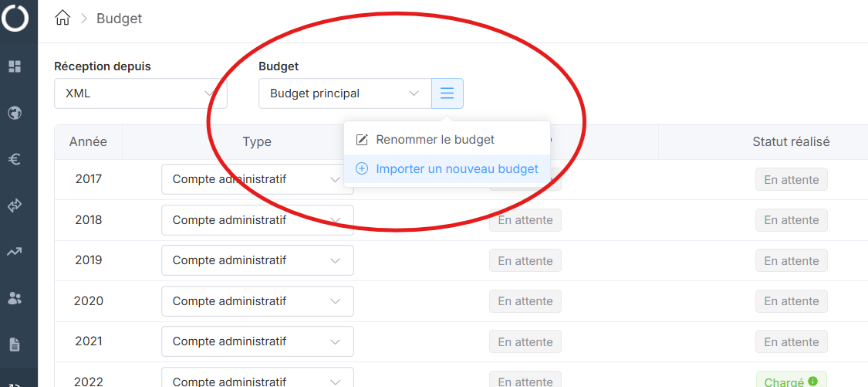This screenshot has width=868, height=387.
Task: Click the transfer arrows icon in sidebar
Action: click(14, 205)
